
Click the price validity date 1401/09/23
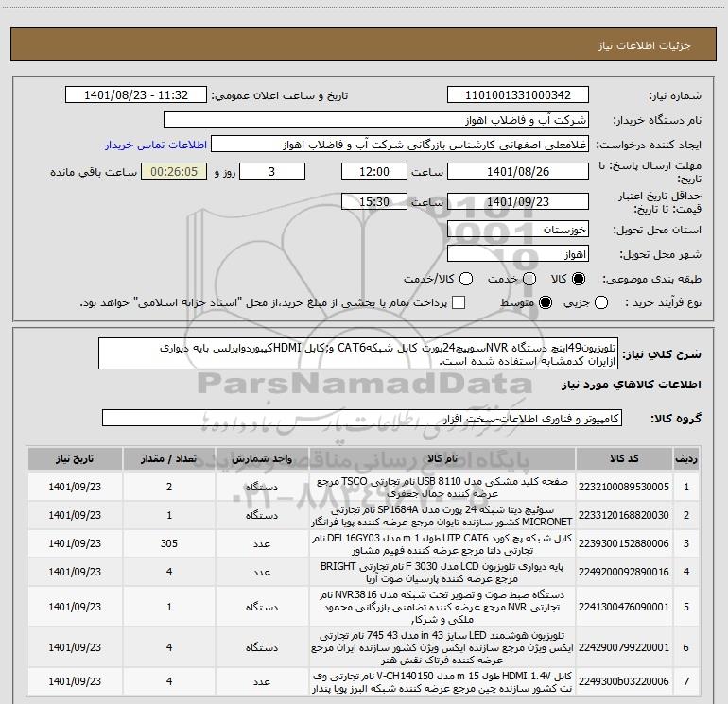coord(518,201)
